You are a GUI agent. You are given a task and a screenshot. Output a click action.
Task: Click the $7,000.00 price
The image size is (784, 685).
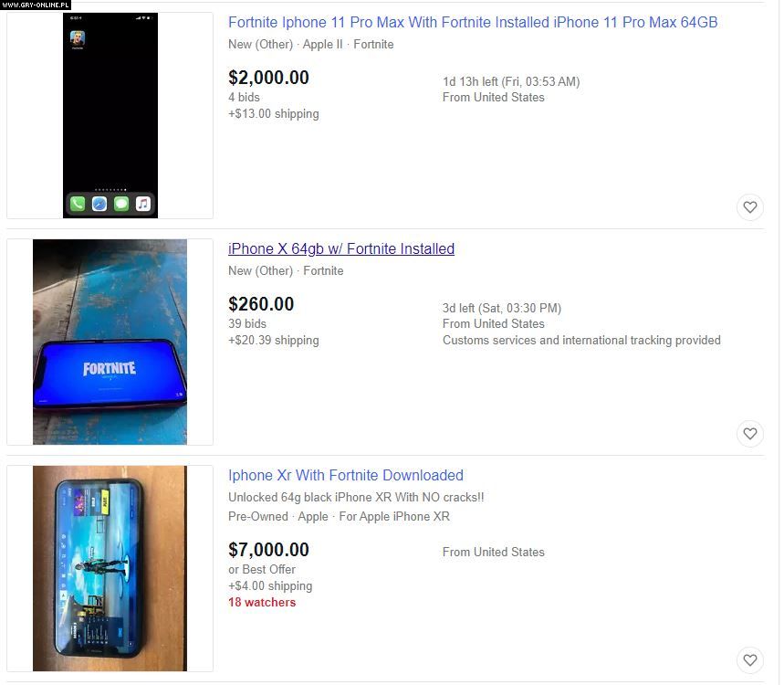[268, 550]
